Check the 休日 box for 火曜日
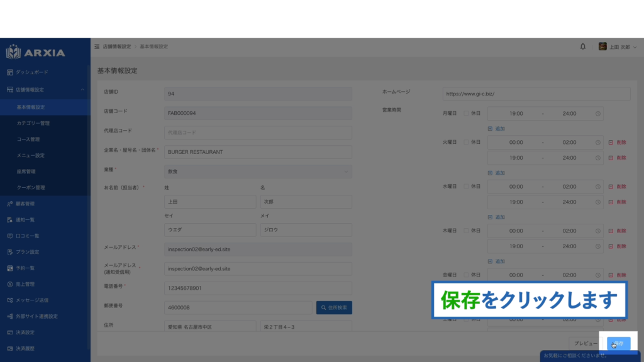This screenshot has width=644, height=362. click(466, 142)
